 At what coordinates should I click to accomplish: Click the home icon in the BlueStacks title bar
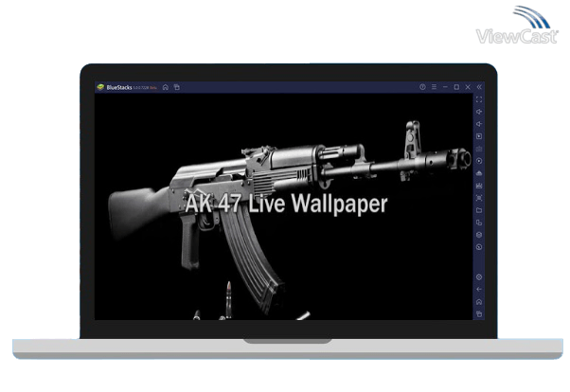(x=166, y=87)
